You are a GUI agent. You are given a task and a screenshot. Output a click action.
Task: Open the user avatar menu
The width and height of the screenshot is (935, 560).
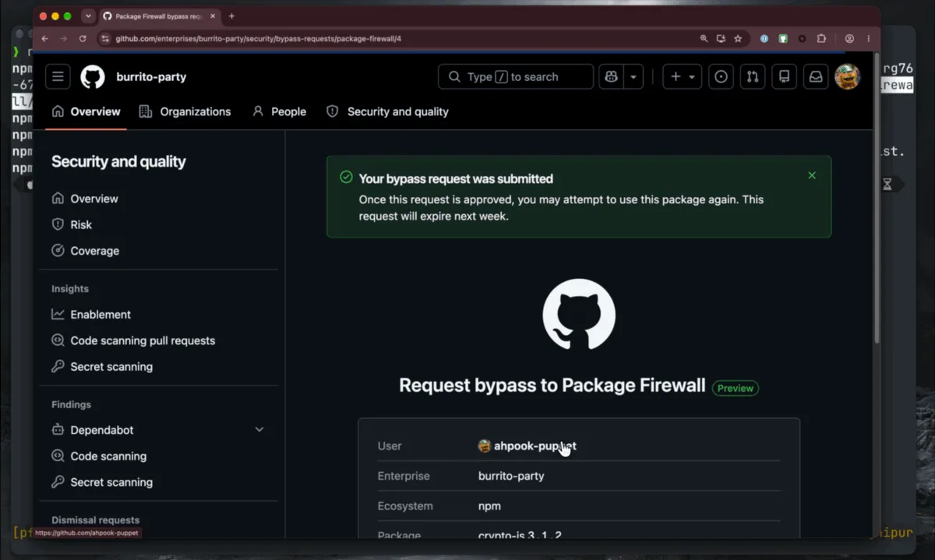(x=847, y=76)
